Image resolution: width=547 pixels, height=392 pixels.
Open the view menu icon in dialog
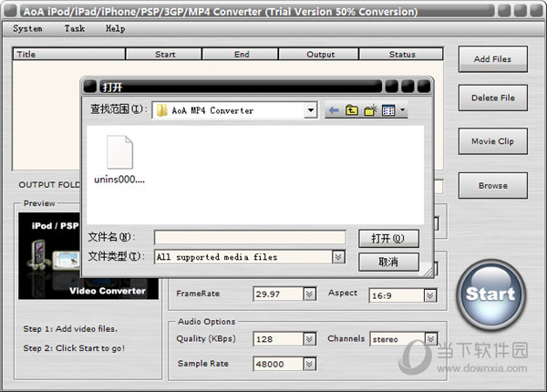click(388, 110)
